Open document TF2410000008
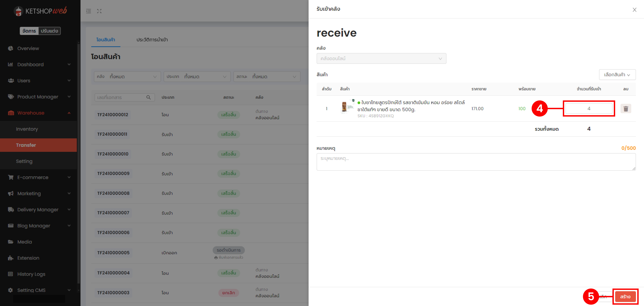Viewport: 644px width, 306px height. click(114, 193)
